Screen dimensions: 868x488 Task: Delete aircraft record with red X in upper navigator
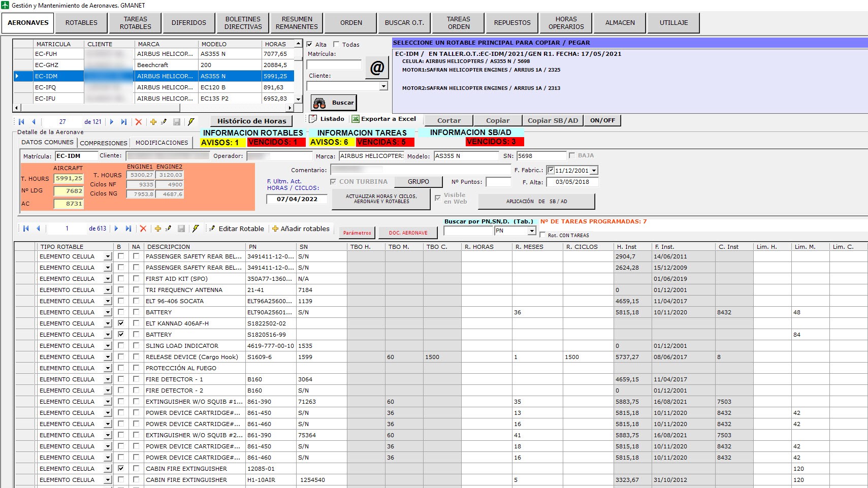coord(139,122)
